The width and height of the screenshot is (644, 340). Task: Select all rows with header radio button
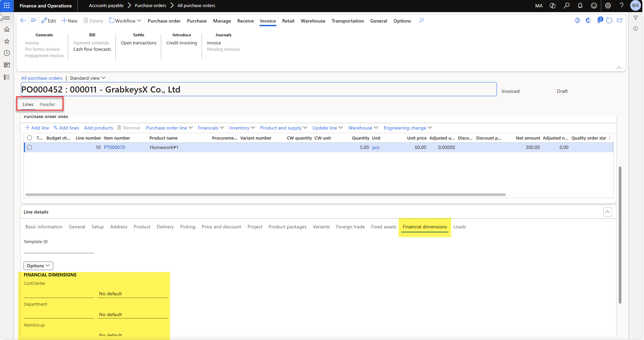30,138
